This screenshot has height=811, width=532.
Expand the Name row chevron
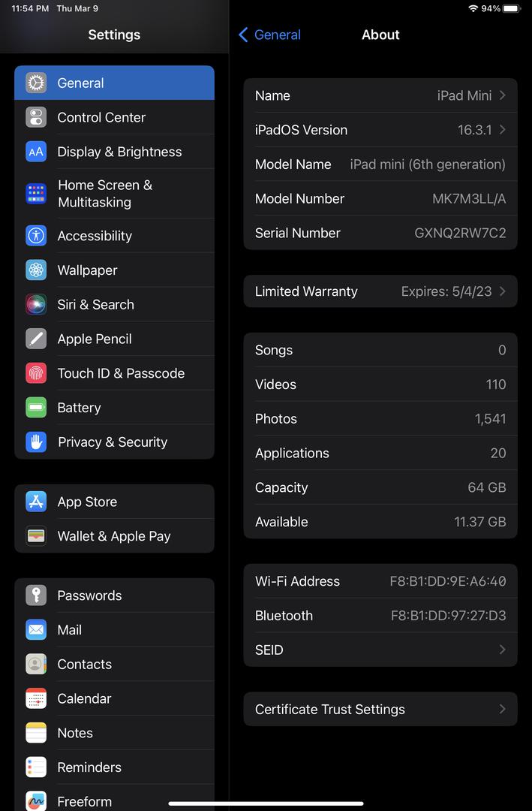click(502, 95)
